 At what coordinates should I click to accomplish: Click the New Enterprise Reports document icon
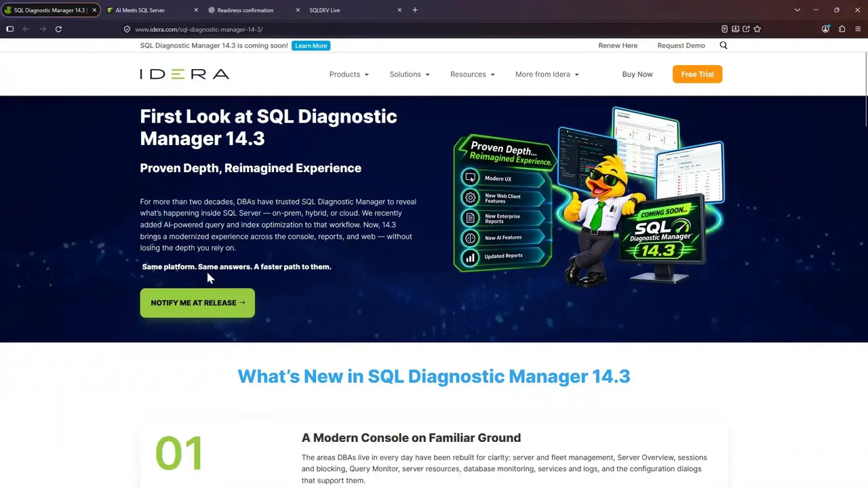pos(470,218)
